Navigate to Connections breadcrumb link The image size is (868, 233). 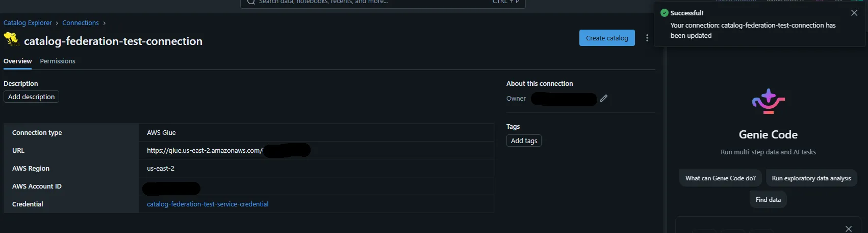[x=81, y=23]
